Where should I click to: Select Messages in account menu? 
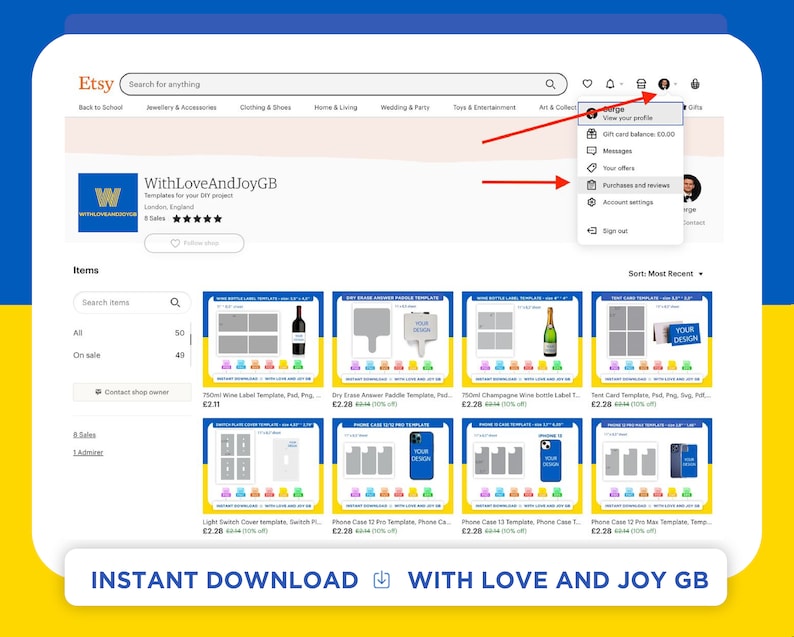point(630,151)
